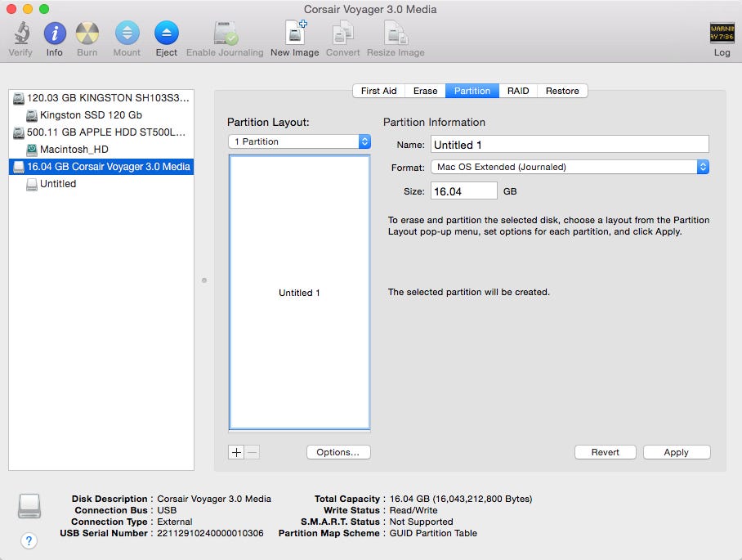742x560 pixels.
Task: Switch to the Restore tab
Action: pyautogui.click(x=562, y=91)
